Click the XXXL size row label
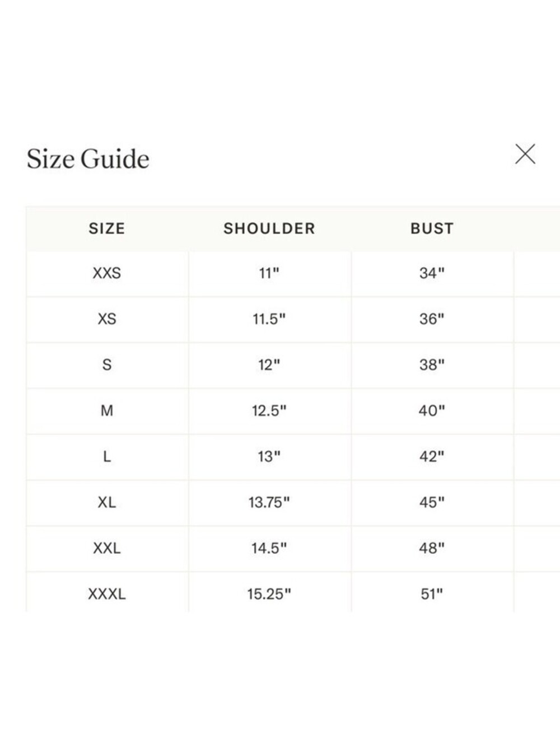Image resolution: width=560 pixels, height=744 pixels. tap(107, 594)
